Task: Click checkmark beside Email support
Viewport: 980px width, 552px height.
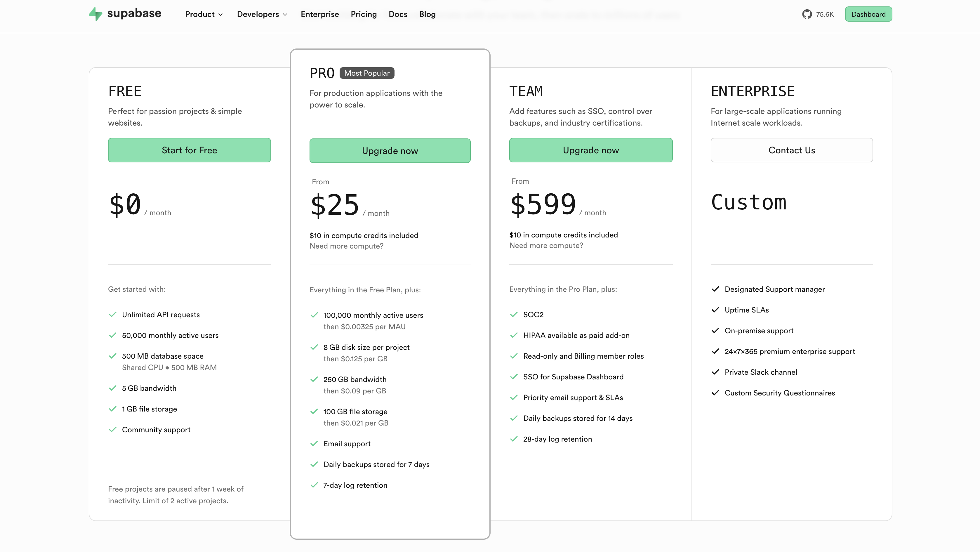Action: point(314,444)
